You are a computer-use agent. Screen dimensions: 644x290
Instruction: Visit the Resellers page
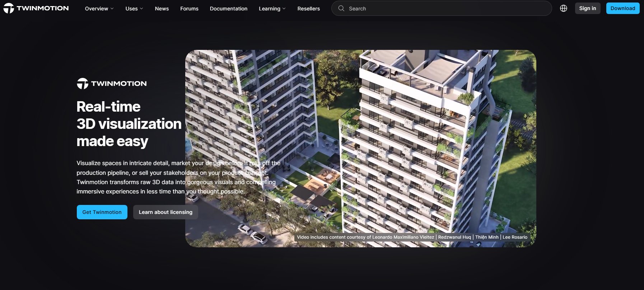[308, 9]
